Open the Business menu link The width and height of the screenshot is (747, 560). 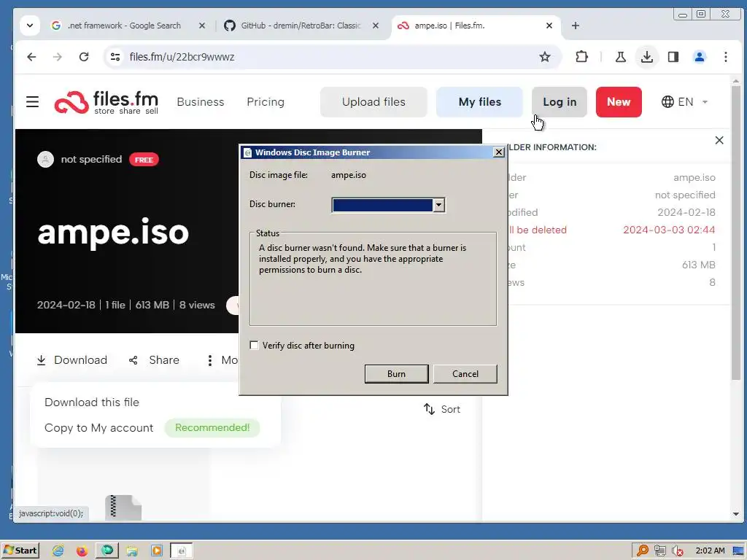point(200,102)
